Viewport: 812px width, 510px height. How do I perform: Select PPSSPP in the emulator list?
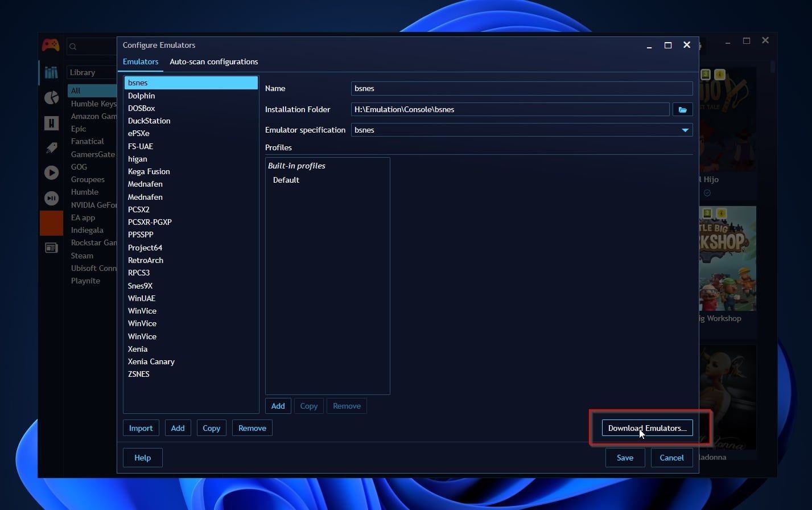(191, 235)
